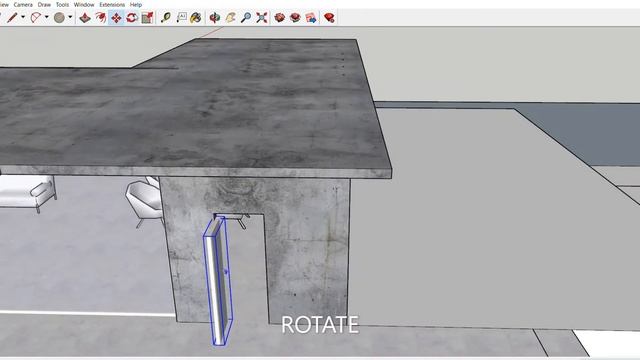Select the Orbit tool
Image resolution: width=640 pixels, height=360 pixels.
point(215,18)
